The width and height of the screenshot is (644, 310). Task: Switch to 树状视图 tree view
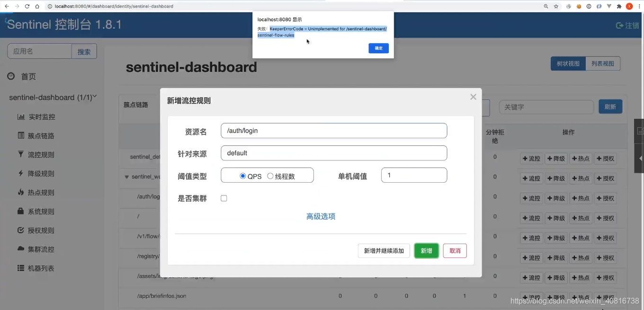[568, 63]
